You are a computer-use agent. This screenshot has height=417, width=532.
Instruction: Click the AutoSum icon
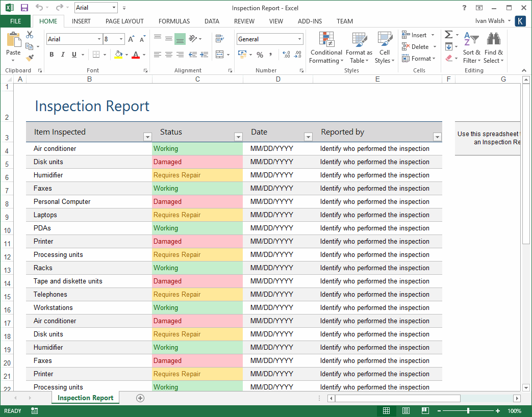(448, 35)
